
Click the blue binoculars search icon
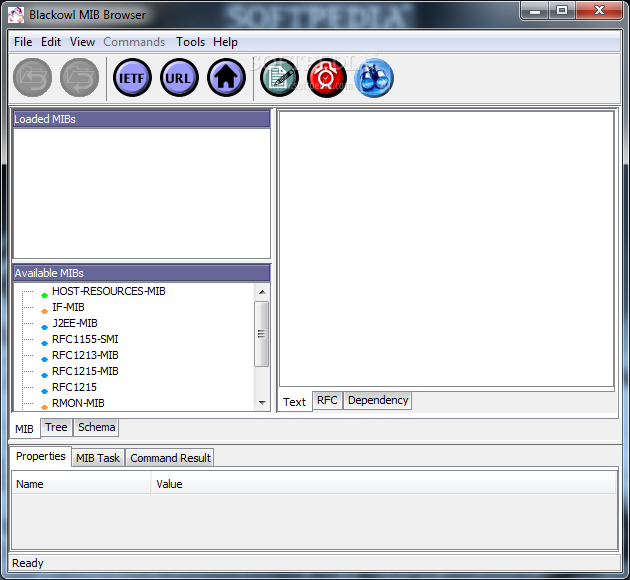[x=374, y=78]
